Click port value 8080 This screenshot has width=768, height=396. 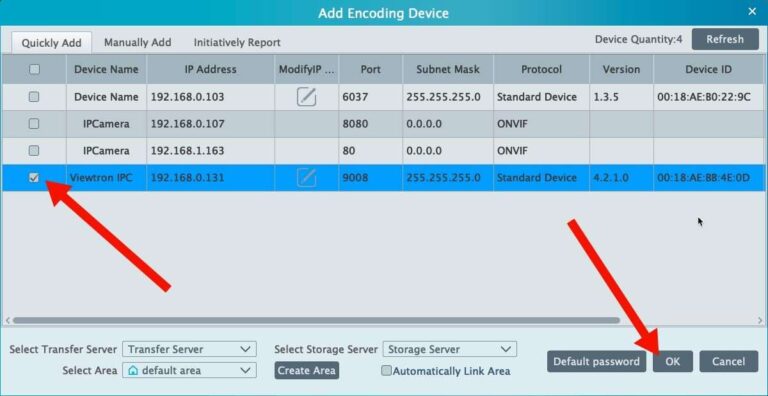pos(355,124)
